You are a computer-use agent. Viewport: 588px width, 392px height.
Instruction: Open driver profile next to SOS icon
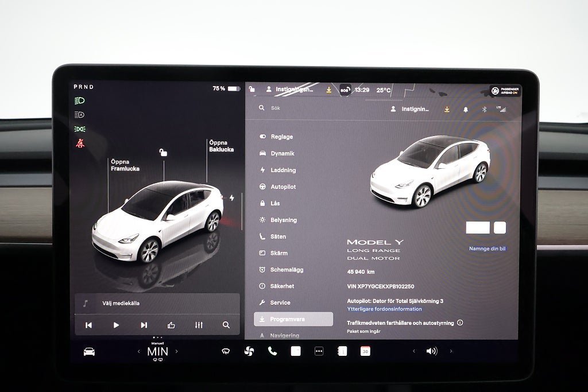tap(289, 89)
